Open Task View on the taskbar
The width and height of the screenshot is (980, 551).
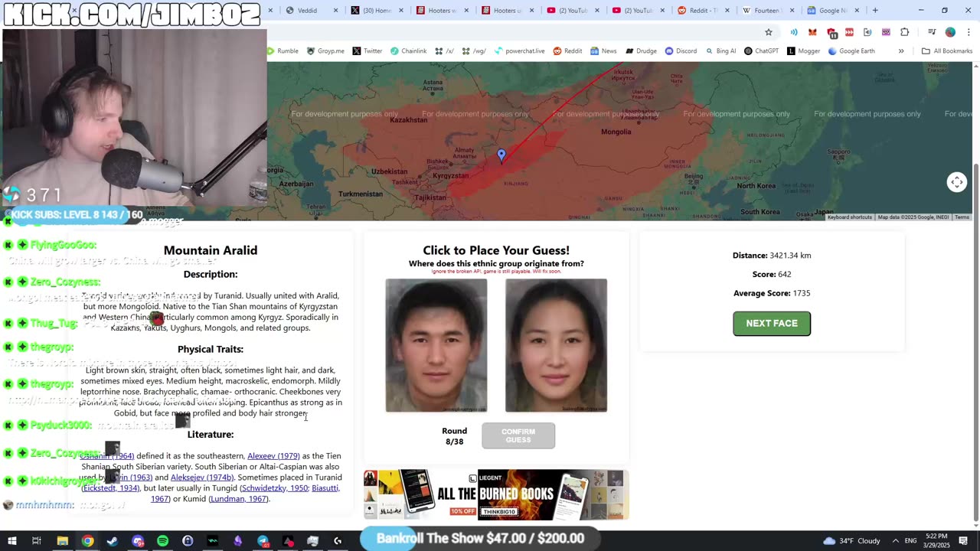point(36,541)
